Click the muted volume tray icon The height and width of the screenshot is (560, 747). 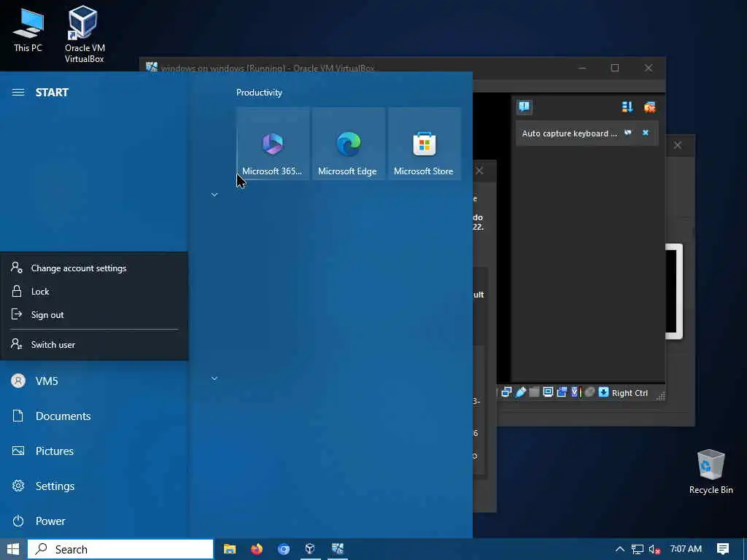[654, 549]
